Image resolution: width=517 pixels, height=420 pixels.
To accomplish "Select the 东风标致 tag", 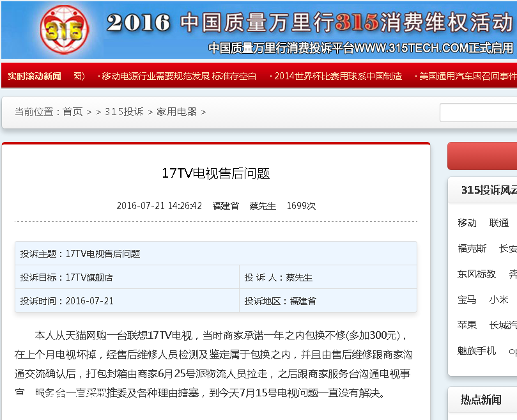I will pos(477,274).
